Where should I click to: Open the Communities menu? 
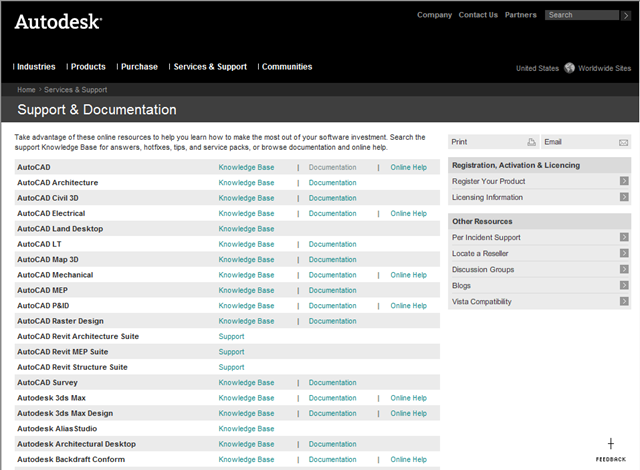[x=286, y=67]
